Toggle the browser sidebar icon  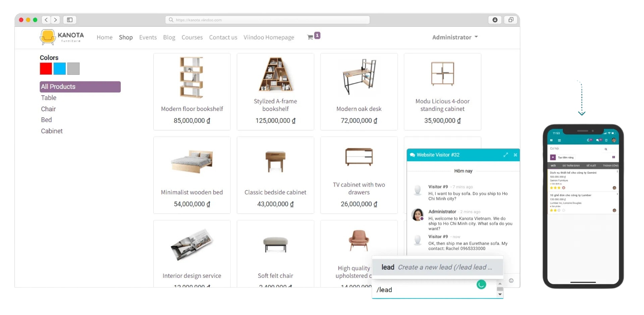(x=70, y=20)
